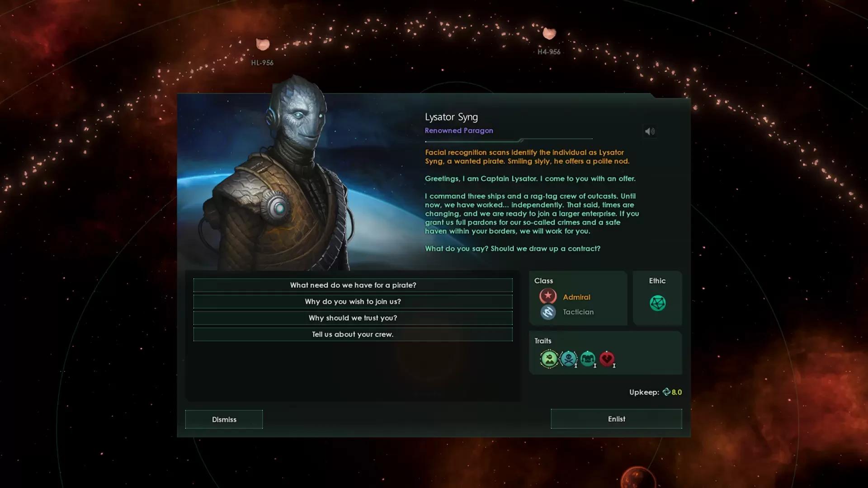Click the Ethic icon for Lysator Syng
The width and height of the screenshot is (868, 488).
pyautogui.click(x=657, y=303)
